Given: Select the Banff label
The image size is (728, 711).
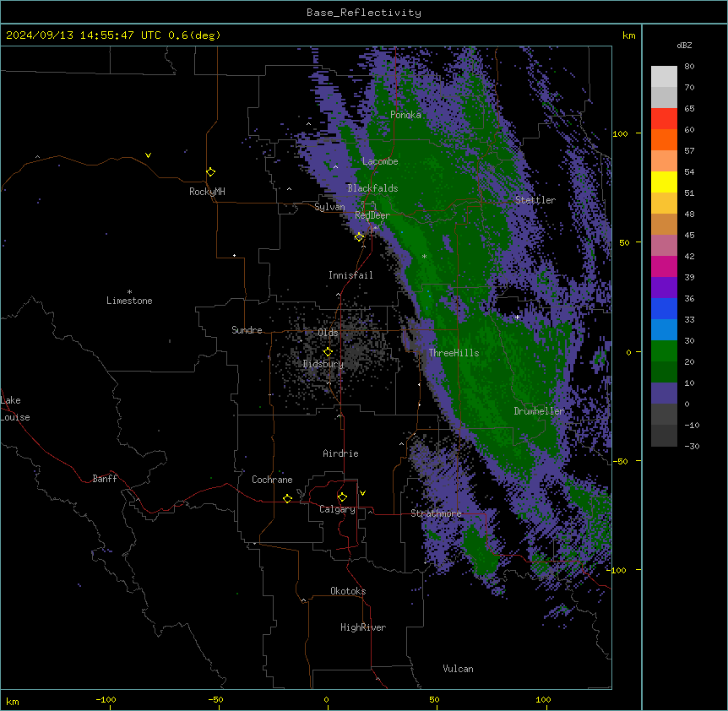Looking at the screenshot, I should (105, 479).
